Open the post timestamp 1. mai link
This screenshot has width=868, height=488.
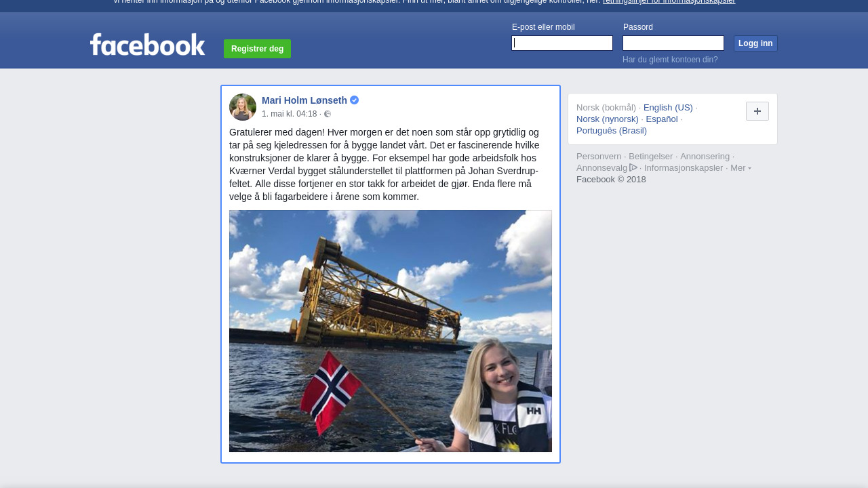click(x=289, y=114)
